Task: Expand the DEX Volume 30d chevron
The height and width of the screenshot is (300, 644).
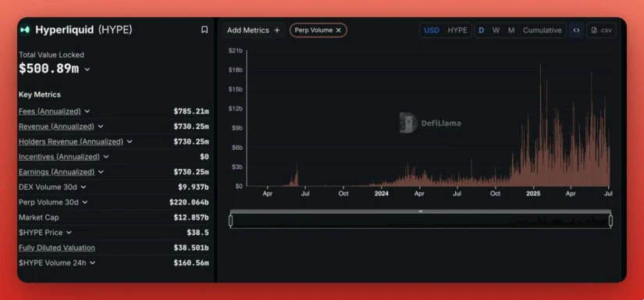Action: pyautogui.click(x=84, y=187)
